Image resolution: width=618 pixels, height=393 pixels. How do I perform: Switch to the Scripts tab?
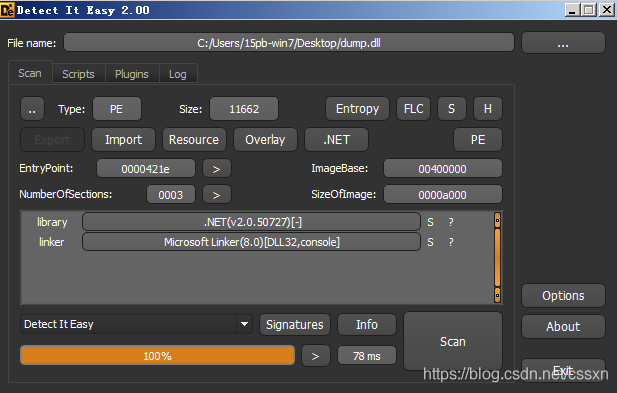click(78, 74)
